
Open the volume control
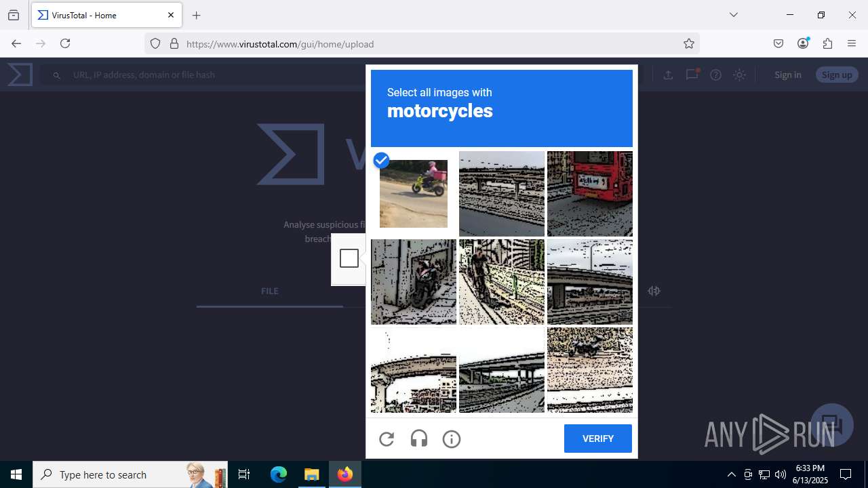781,474
